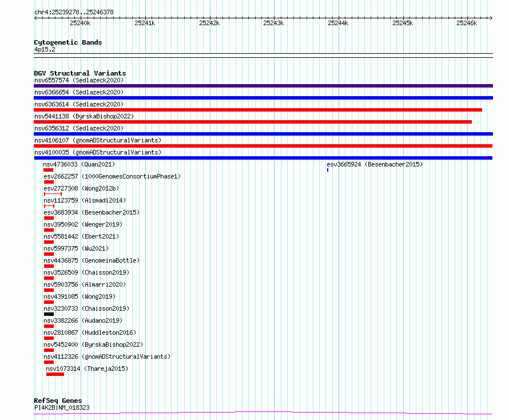Open variant nsv5452400 (ByrskaBishop2022)
This screenshot has width=509, height=420.
(x=93, y=344)
